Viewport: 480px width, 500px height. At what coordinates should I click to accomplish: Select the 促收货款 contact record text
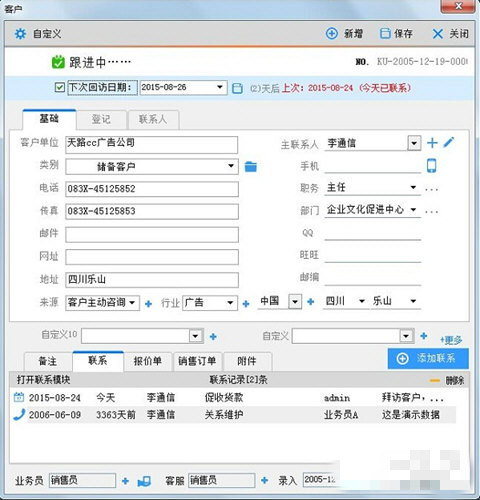(x=224, y=397)
